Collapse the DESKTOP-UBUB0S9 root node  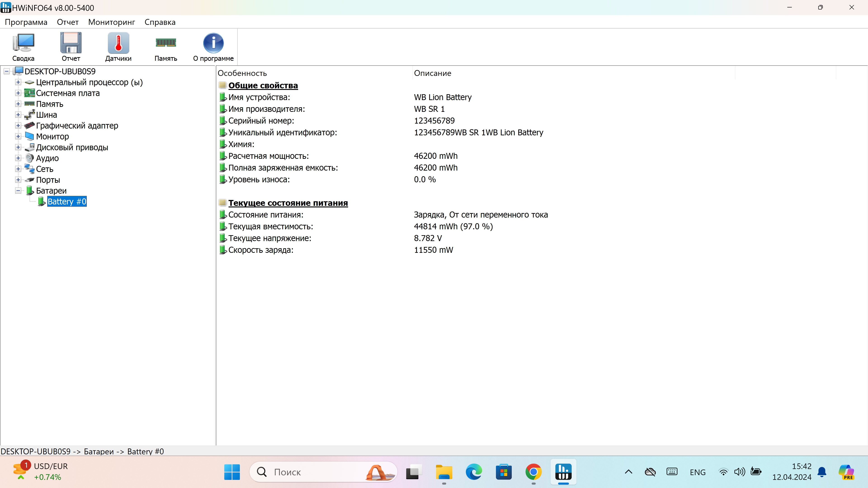[x=6, y=71]
